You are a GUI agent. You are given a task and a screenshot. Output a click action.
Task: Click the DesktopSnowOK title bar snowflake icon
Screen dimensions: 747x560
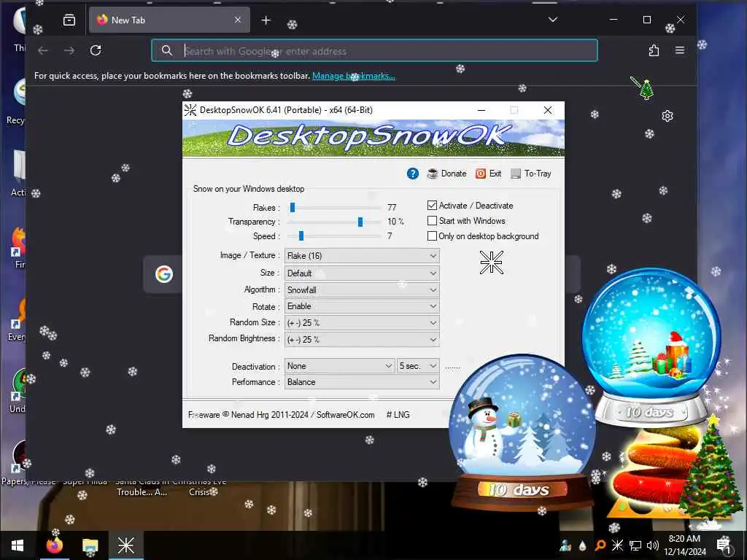[190, 110]
